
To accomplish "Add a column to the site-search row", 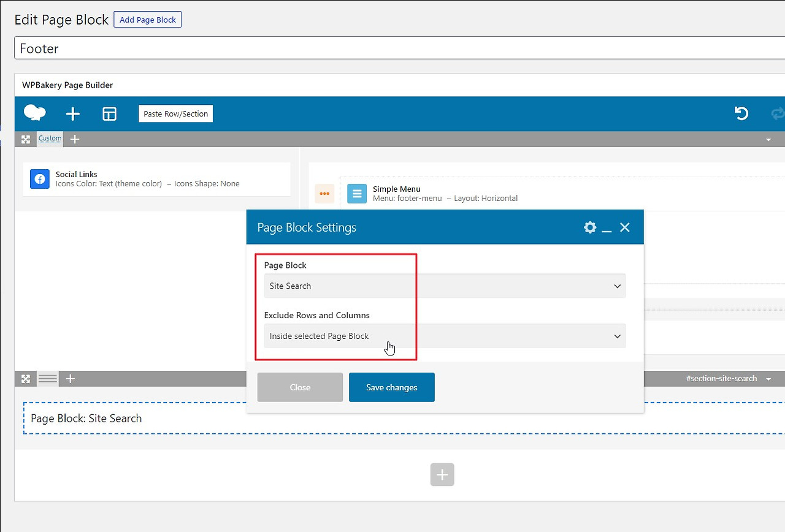I will point(71,379).
